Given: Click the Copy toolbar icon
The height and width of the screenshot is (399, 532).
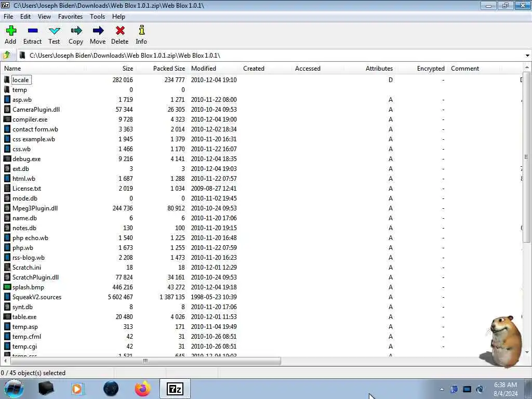Looking at the screenshot, I should click(76, 31).
